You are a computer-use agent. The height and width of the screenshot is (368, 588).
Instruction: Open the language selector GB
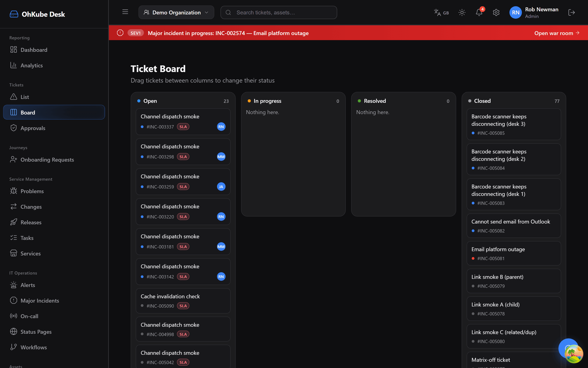tap(441, 12)
